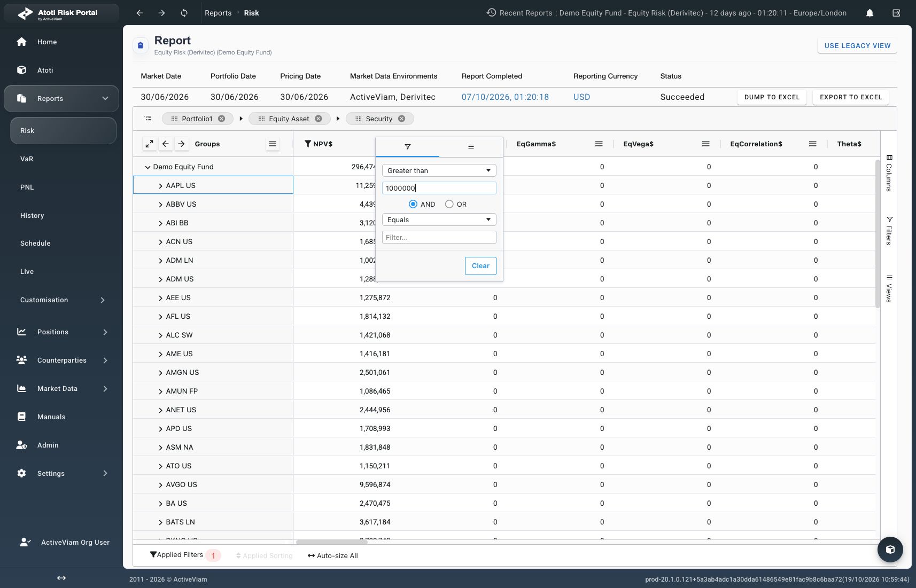Collapse the Demo Equity Fund row

point(148,167)
